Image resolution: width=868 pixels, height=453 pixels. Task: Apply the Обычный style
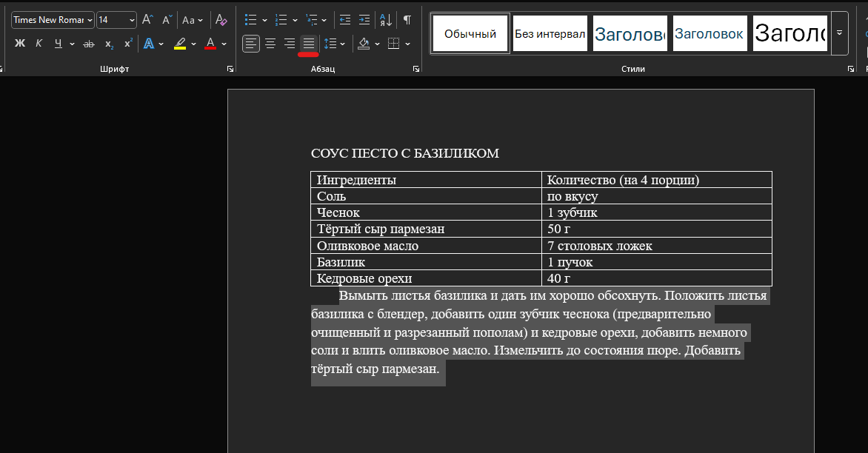470,34
